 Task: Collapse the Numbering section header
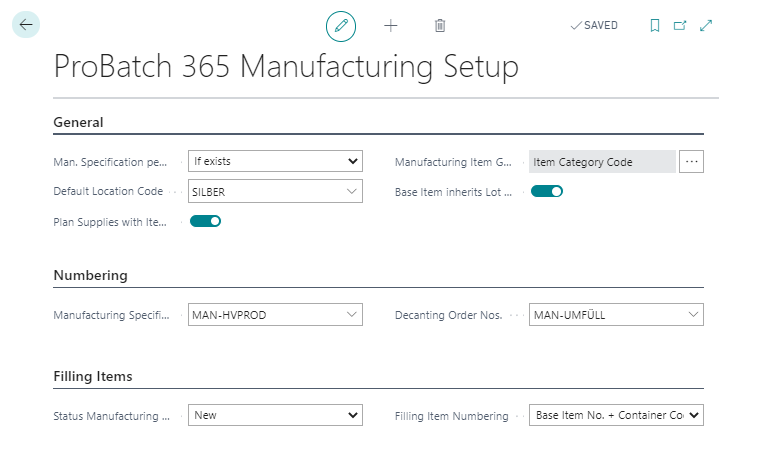91,275
